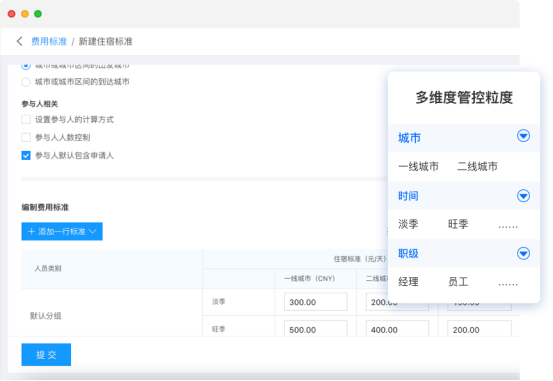Select 城市或城市区间的到达城市 radio button
This screenshot has height=381, width=553.
pos(26,82)
